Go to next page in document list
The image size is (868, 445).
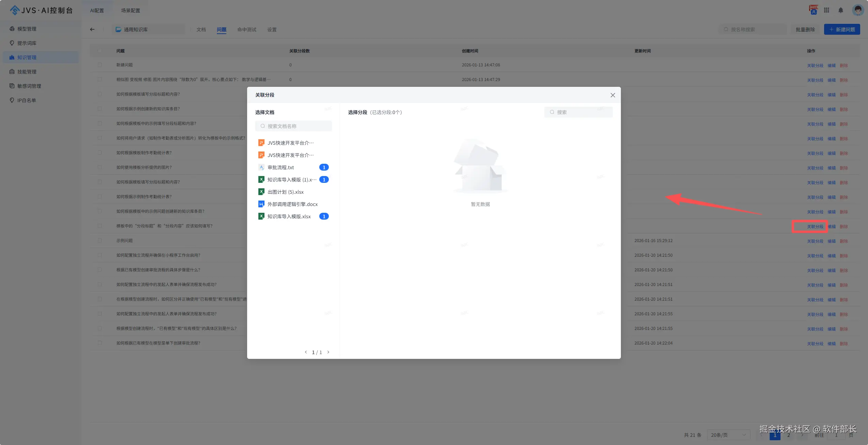click(328, 352)
